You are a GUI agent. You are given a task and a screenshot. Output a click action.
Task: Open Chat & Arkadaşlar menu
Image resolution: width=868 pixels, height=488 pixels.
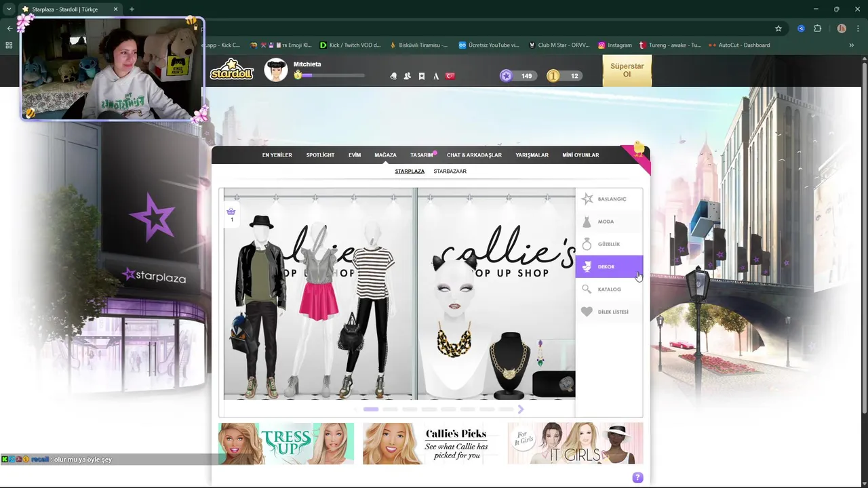coord(474,155)
